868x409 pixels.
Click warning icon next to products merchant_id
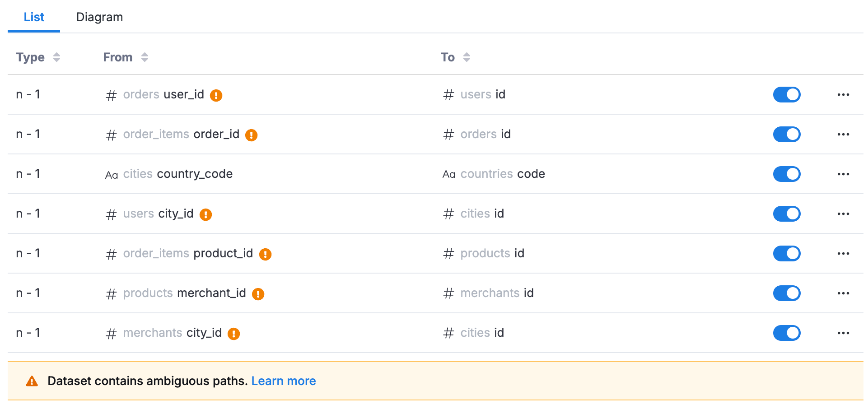coord(258,294)
